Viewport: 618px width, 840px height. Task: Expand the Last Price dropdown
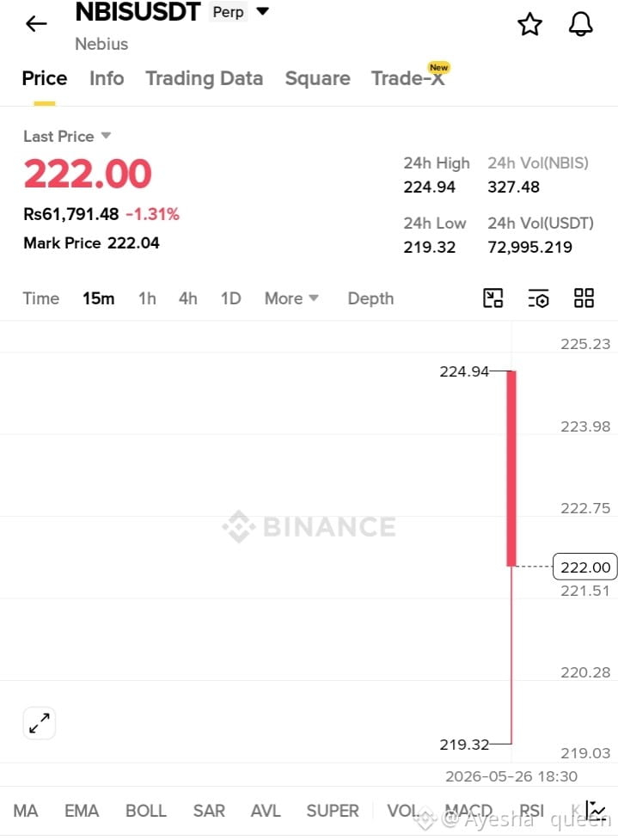106,136
